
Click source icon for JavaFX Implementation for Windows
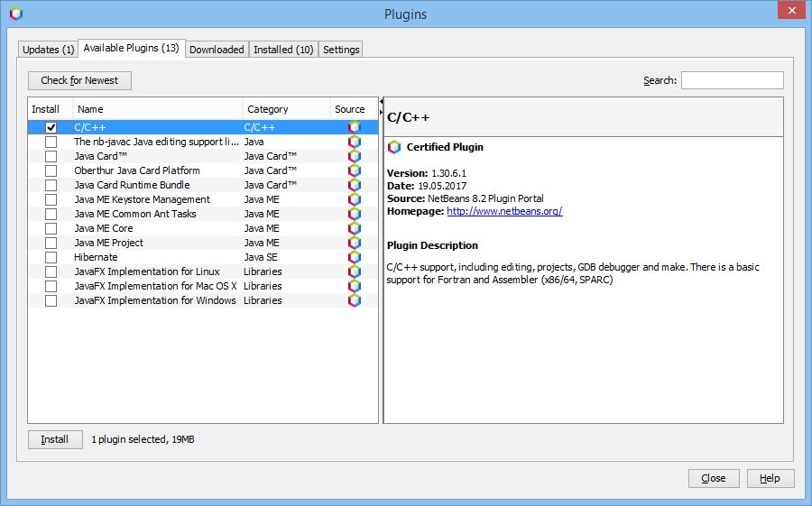pyautogui.click(x=354, y=300)
